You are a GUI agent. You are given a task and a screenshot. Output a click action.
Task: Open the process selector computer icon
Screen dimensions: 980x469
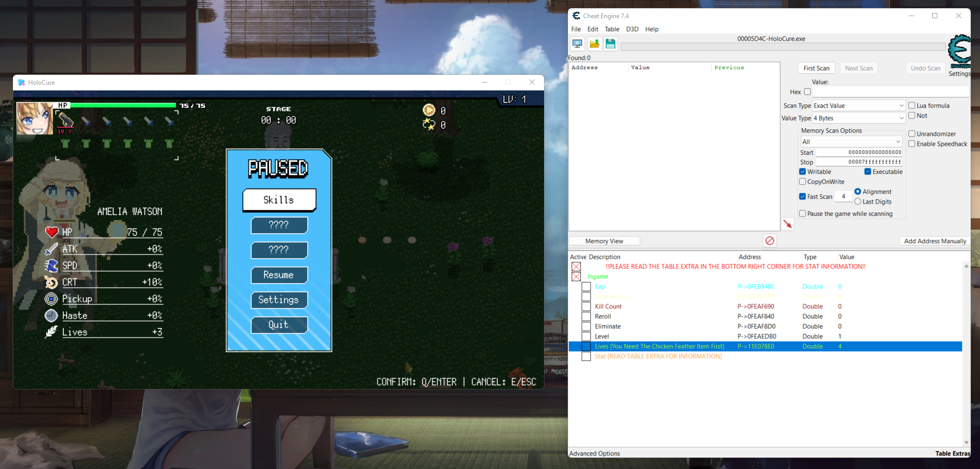(x=577, y=44)
